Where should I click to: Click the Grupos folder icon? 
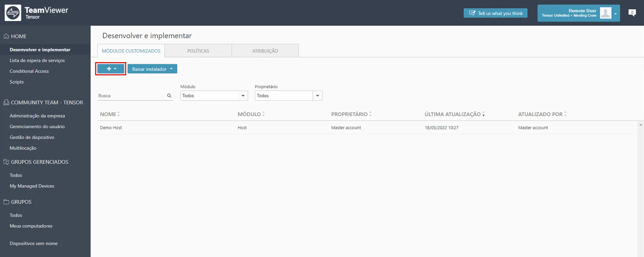pos(6,202)
